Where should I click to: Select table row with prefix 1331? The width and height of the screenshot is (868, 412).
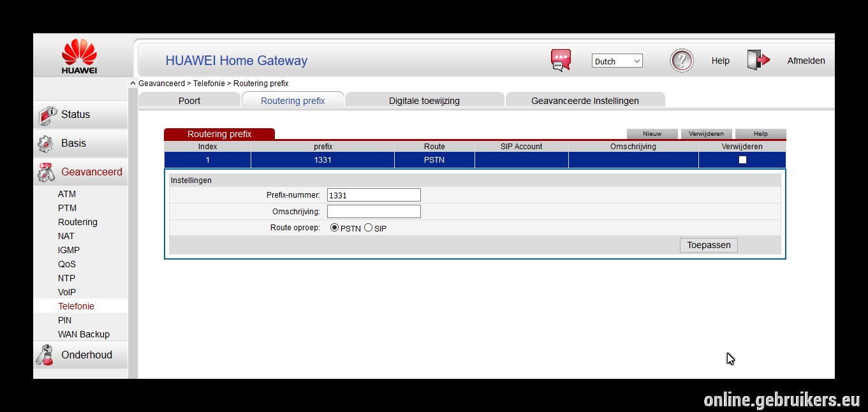point(475,160)
